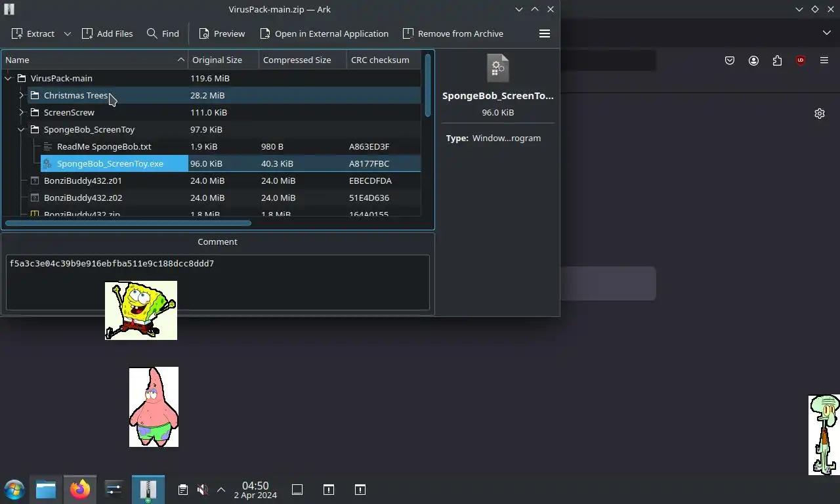Click the Firefox new tab search box

point(608,283)
